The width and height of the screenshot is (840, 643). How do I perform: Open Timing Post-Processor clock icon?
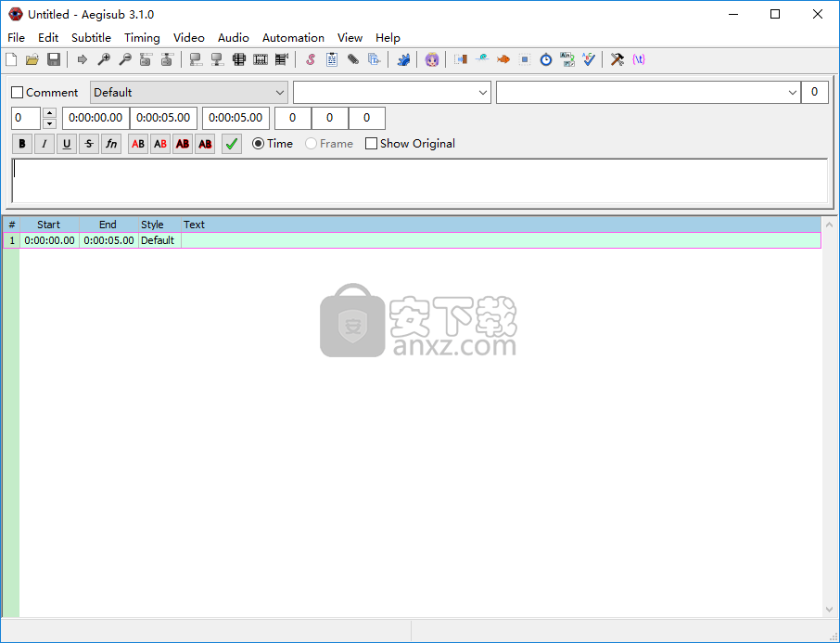click(x=546, y=59)
